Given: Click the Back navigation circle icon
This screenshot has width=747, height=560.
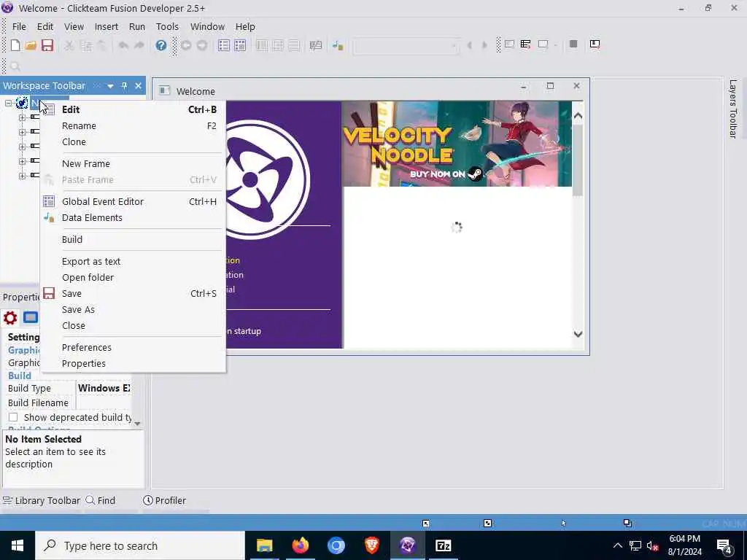Looking at the screenshot, I should click(186, 45).
